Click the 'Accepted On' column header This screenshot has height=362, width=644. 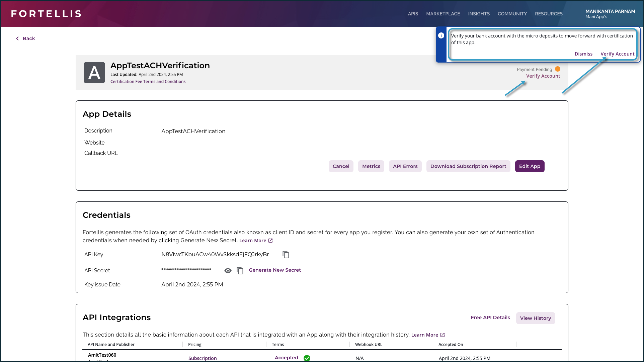[x=451, y=345]
